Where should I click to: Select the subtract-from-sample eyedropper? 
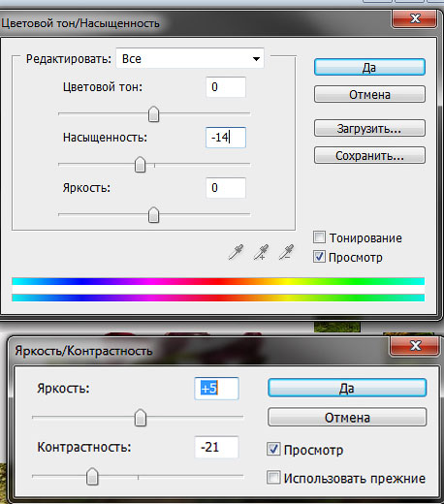click(286, 252)
